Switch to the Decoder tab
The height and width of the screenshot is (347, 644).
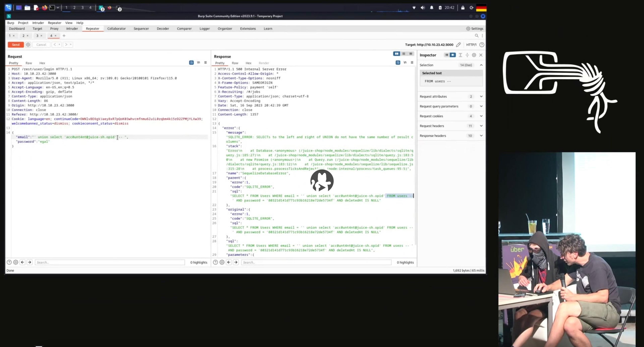tap(163, 29)
